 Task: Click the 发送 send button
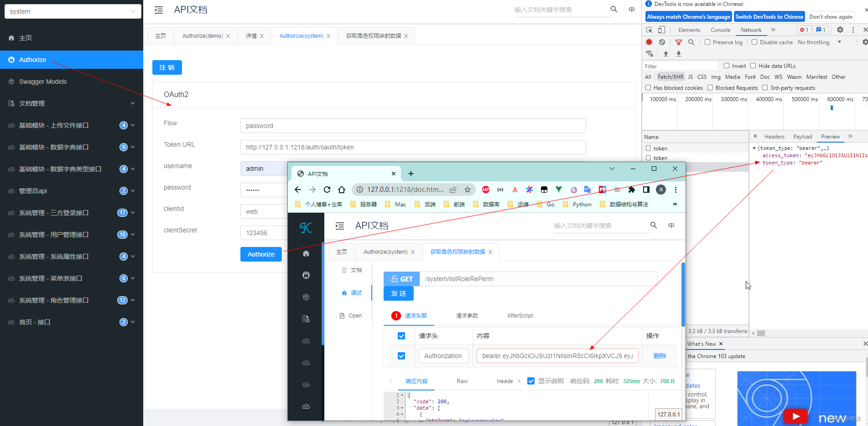point(398,293)
